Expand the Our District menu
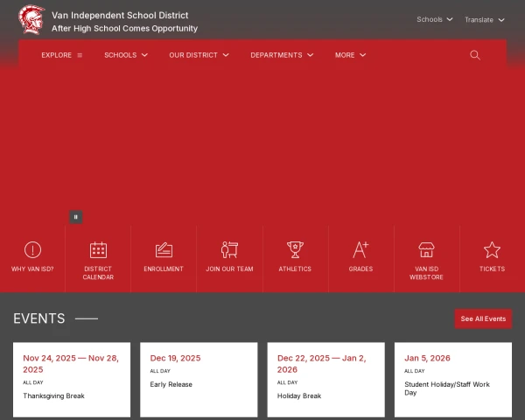Image resolution: width=525 pixels, height=420 pixels. click(199, 55)
